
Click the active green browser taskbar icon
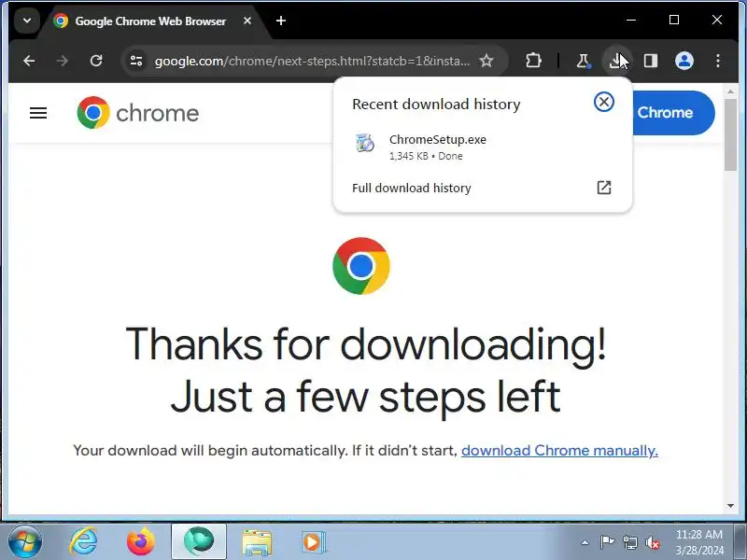(x=199, y=541)
